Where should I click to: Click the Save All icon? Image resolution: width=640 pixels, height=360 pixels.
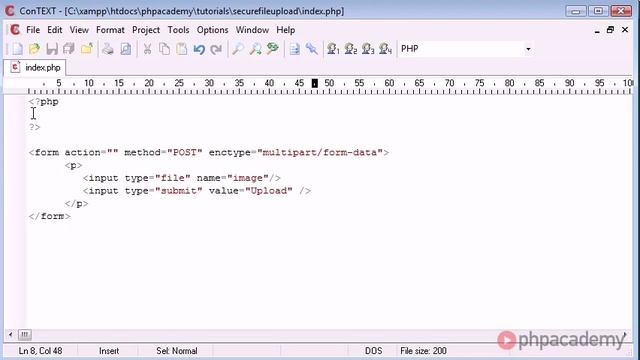69,49
